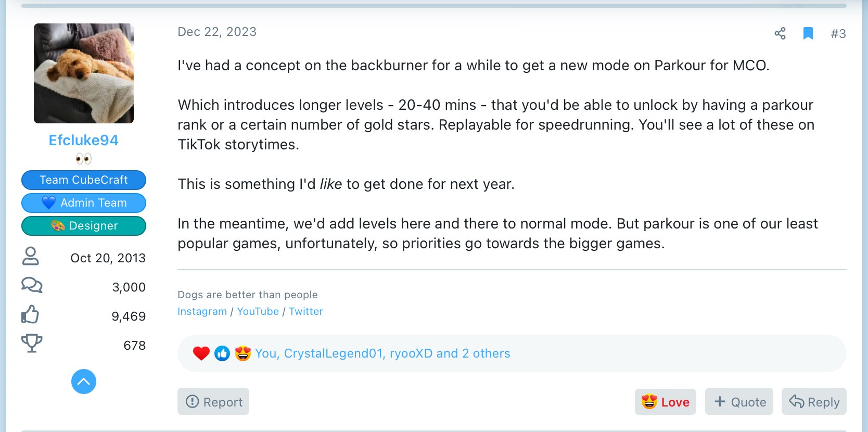This screenshot has width=868, height=432.
Task: Click the heart-eyes reaction icon in reactions bar
Action: point(243,354)
